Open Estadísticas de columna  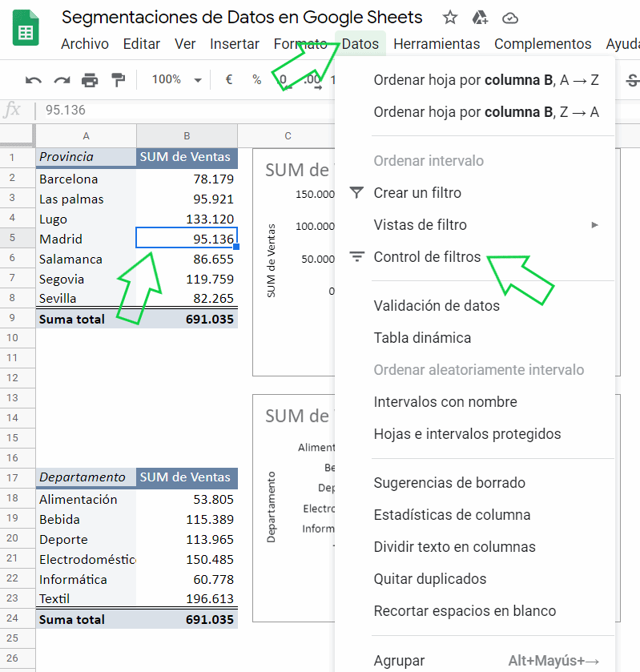tap(475, 515)
